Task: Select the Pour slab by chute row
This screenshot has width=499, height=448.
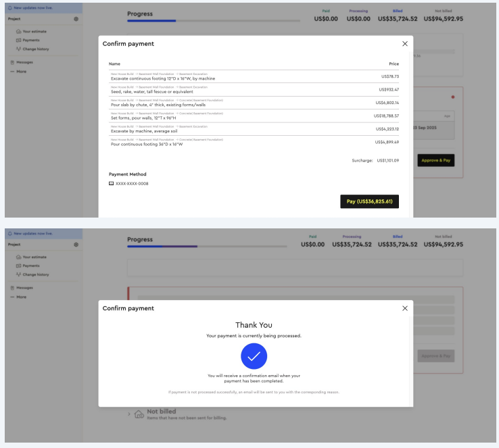Action: point(254,103)
